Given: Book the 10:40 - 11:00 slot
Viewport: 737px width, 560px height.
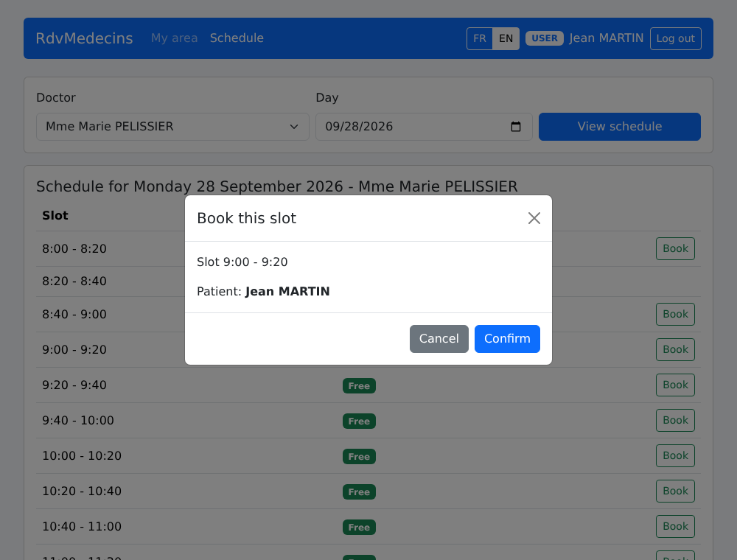Looking at the screenshot, I should point(675,526).
